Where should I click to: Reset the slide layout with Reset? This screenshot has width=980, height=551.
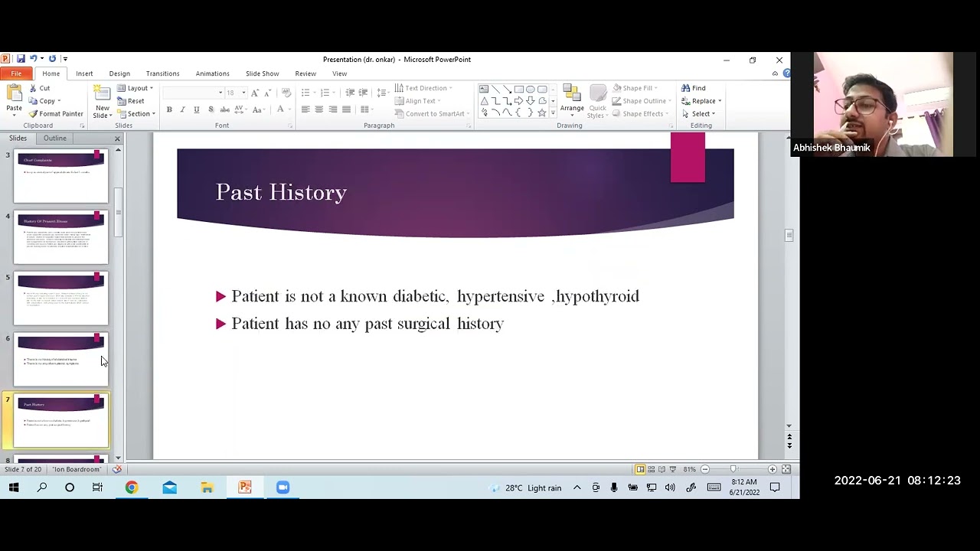click(131, 101)
